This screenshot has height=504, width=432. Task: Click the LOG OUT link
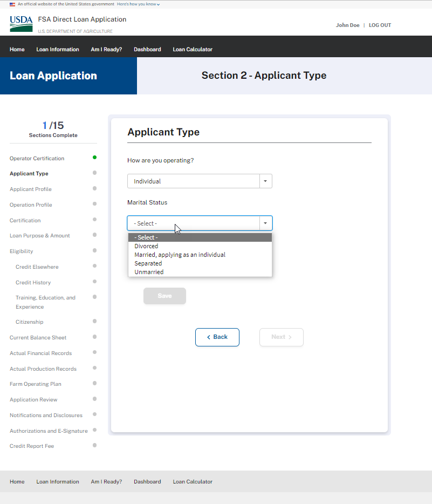380,25
